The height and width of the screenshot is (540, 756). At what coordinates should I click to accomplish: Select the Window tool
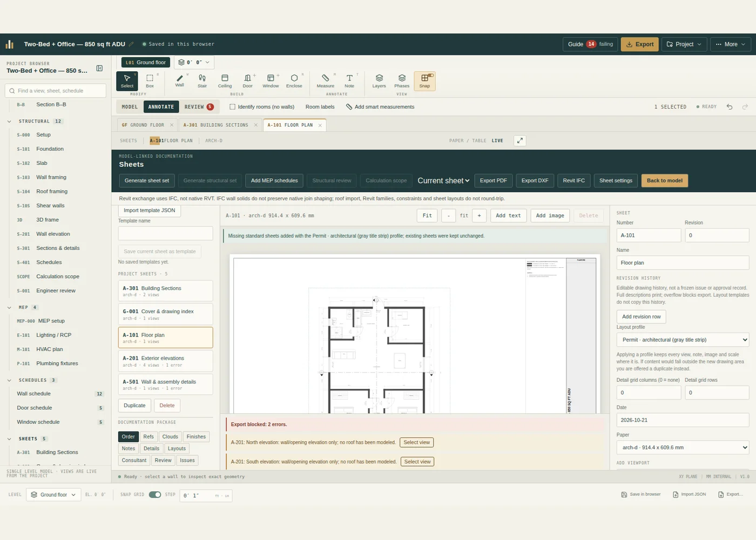click(x=271, y=80)
